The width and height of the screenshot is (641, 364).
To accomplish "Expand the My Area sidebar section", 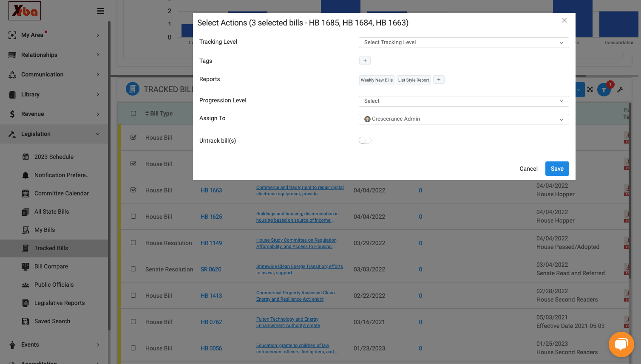I will point(54,35).
